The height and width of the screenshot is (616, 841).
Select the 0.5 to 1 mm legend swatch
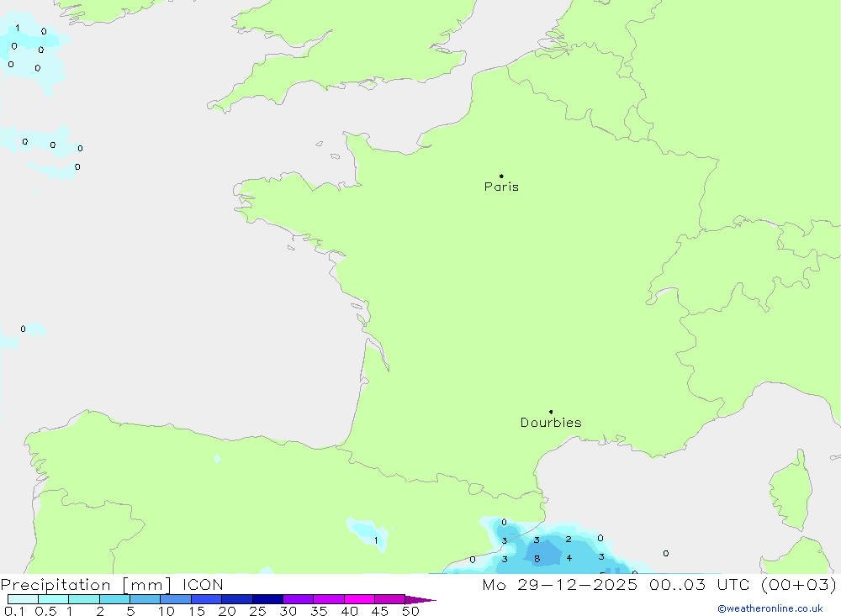[x=54, y=599]
